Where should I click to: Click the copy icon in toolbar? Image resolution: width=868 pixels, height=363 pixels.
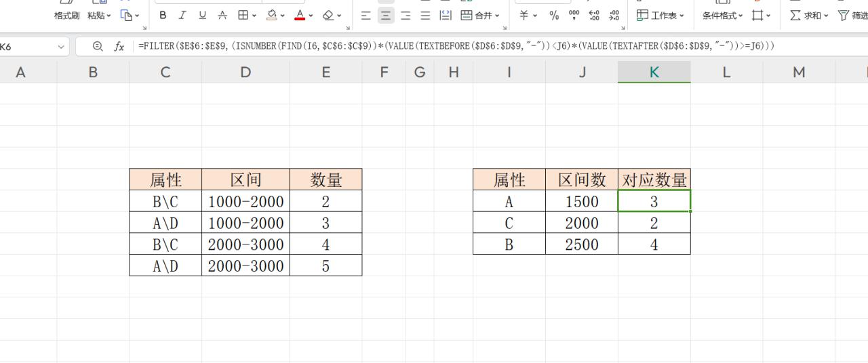click(x=125, y=15)
